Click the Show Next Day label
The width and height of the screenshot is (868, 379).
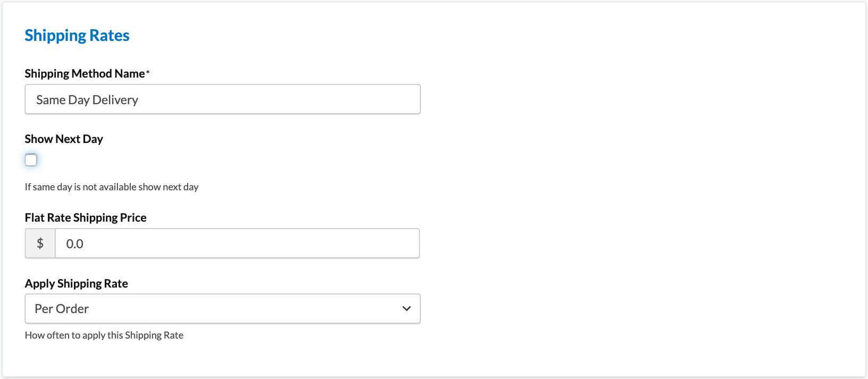(x=64, y=139)
